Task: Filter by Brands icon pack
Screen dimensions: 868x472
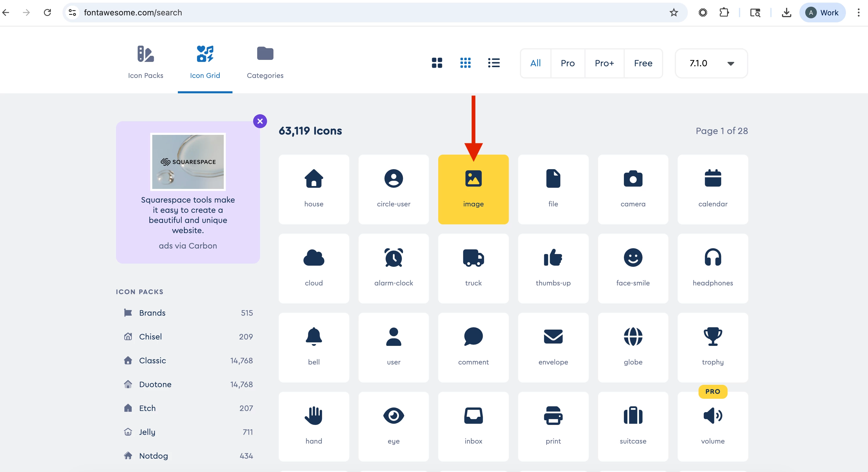Action: [x=152, y=313]
